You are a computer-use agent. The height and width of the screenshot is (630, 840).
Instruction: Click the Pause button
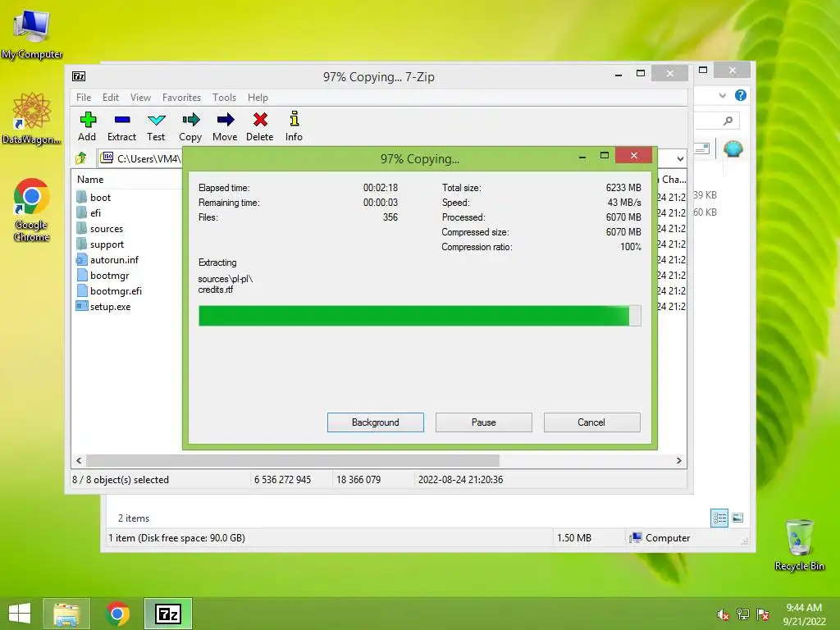(x=484, y=422)
